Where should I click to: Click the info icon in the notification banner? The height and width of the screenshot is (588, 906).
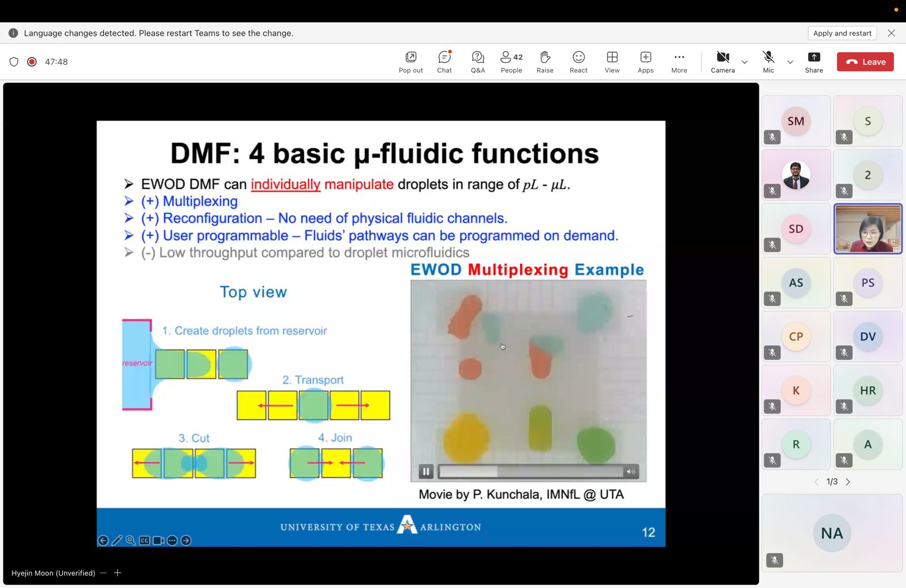click(13, 33)
